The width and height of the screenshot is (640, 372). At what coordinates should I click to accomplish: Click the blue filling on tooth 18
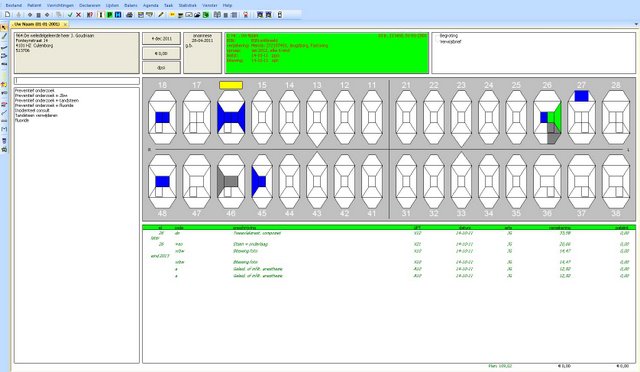[162, 118]
